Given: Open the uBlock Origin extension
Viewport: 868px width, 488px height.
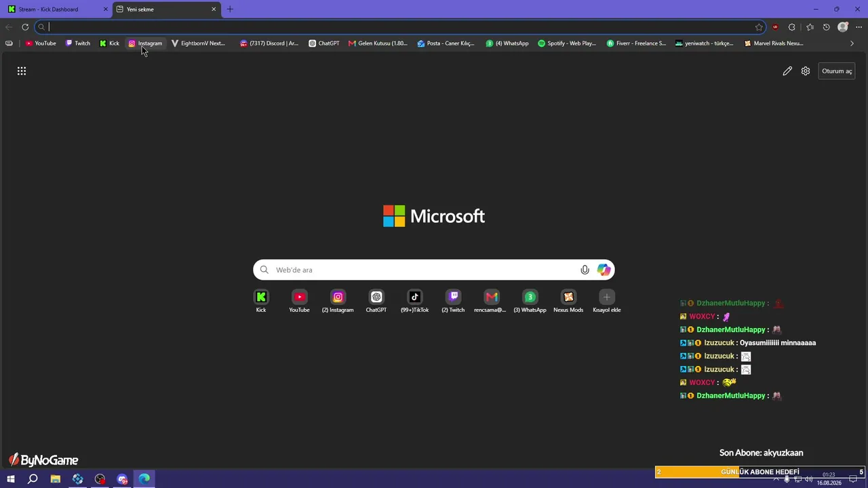Looking at the screenshot, I should (x=775, y=27).
